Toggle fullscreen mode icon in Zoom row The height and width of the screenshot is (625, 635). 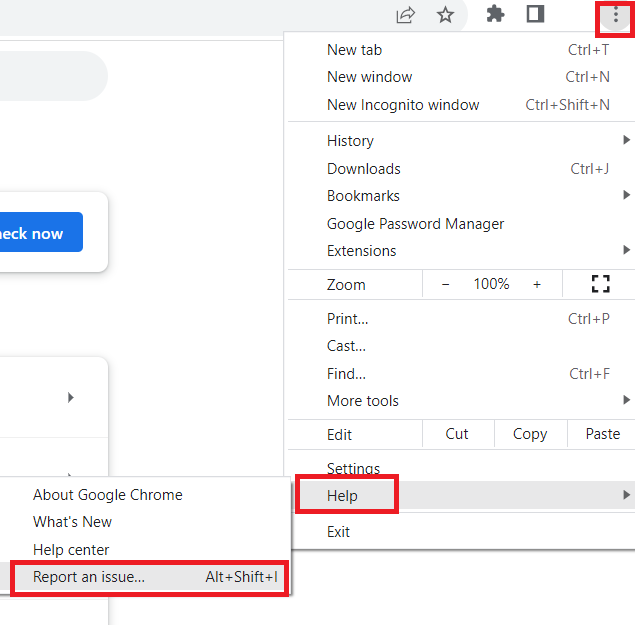600,284
